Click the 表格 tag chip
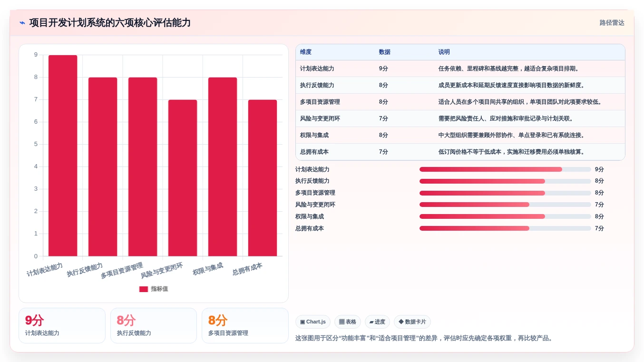This screenshot has height=362, width=644. pos(348,322)
